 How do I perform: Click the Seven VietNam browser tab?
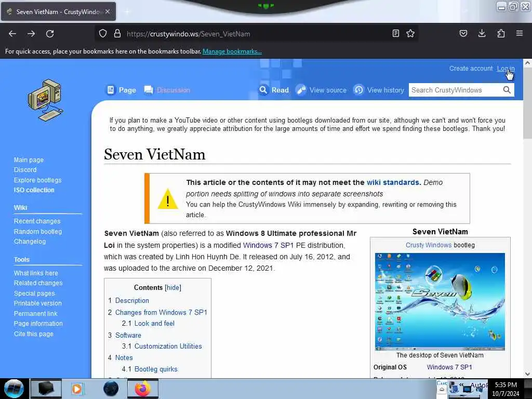coord(58,11)
